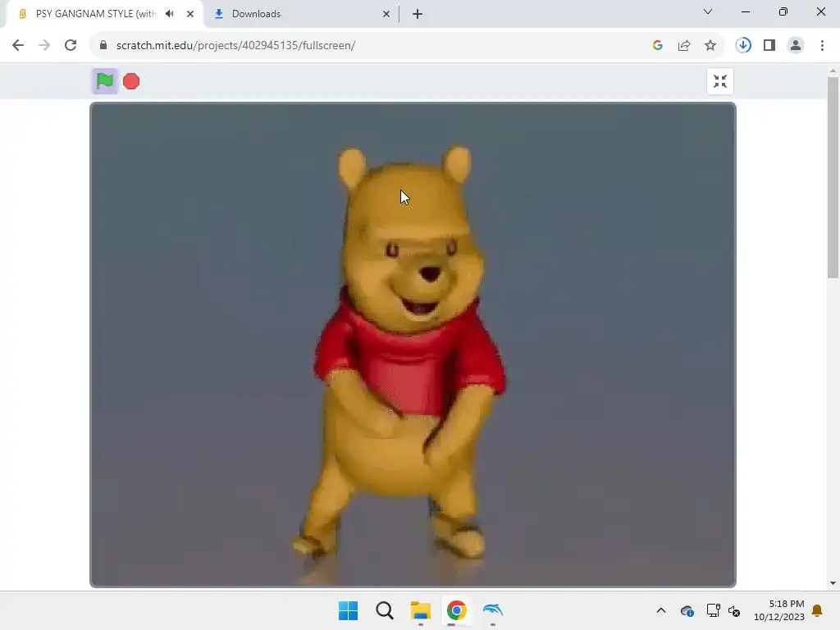Viewport: 840px width, 630px height.
Task: Close the PSY GANGNAM STYLE tab
Action: (x=190, y=14)
